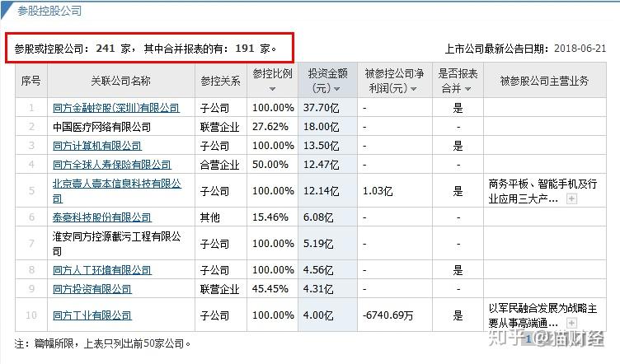620x364 pixels.
Task: Select investment amount 37.70亿
Action: [x=321, y=108]
